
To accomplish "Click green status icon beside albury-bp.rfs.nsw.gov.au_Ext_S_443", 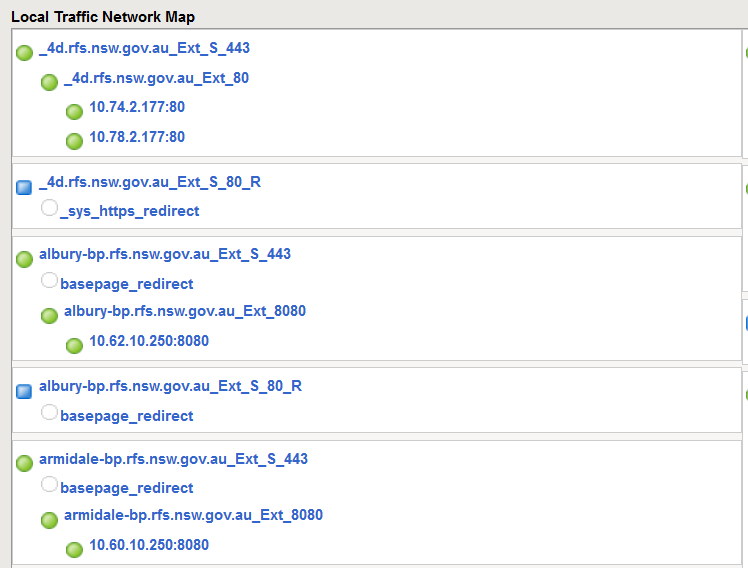I will (25, 259).
